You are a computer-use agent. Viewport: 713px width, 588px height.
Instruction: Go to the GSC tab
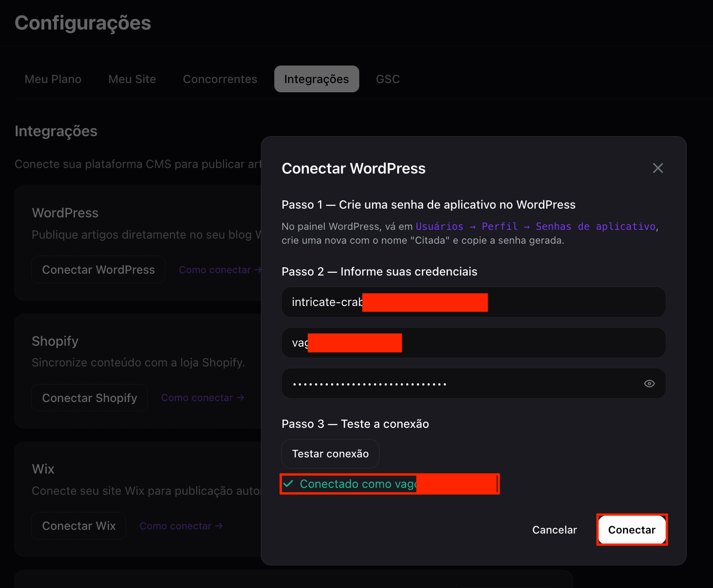388,79
